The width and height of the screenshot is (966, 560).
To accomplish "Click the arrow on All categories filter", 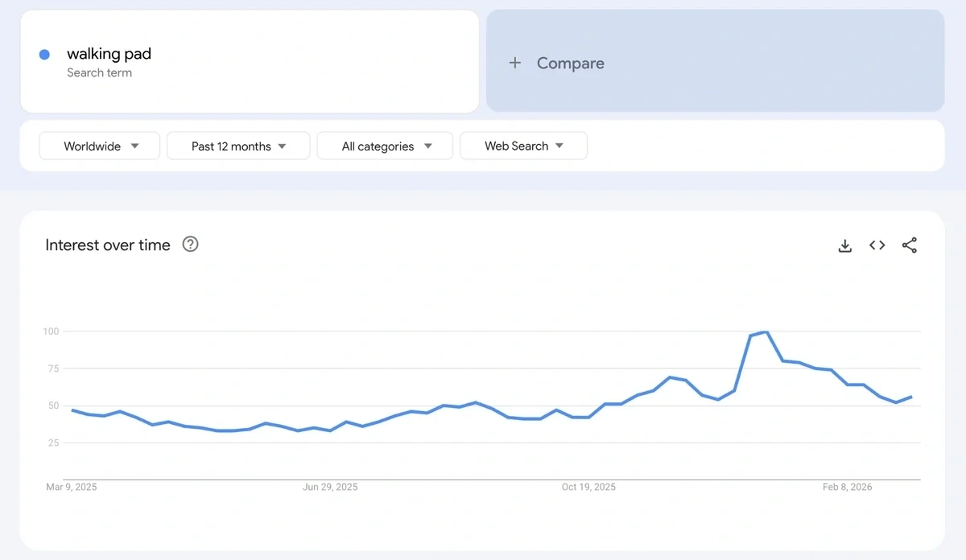I will [428, 146].
